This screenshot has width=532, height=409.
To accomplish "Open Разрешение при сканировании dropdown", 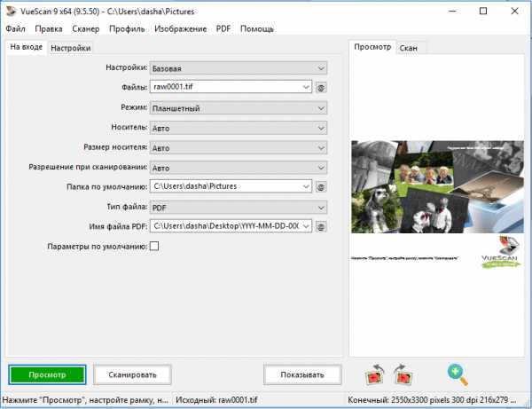I will pyautogui.click(x=239, y=168).
